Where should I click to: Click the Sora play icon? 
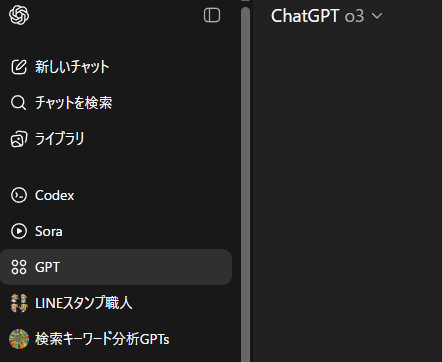[19, 231]
